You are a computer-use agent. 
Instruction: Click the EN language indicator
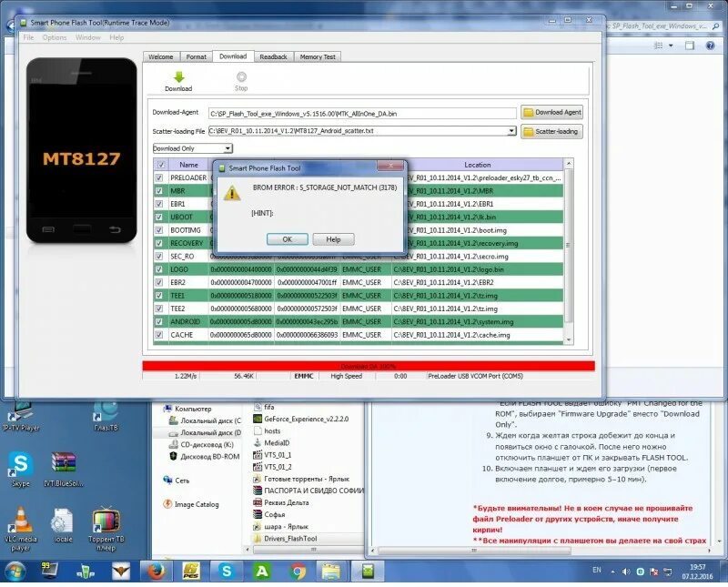coord(597,570)
